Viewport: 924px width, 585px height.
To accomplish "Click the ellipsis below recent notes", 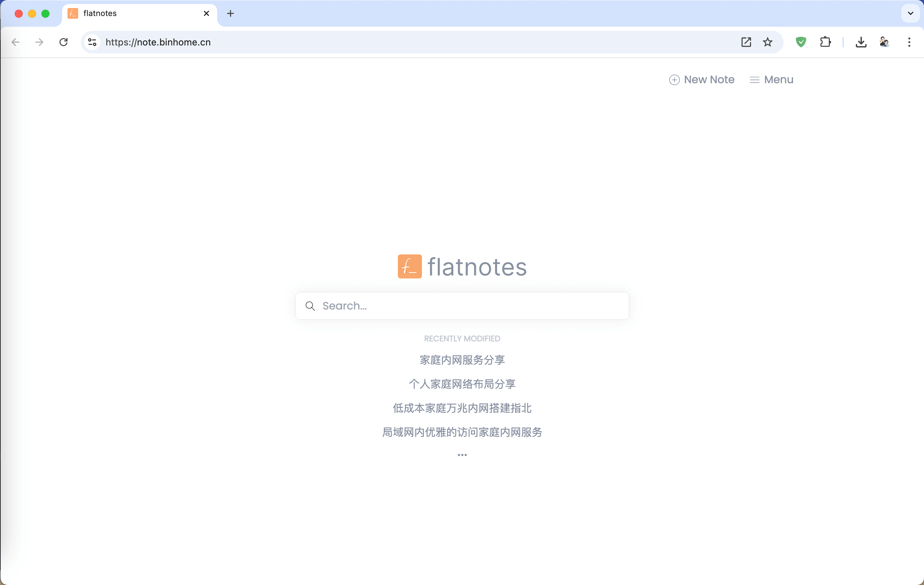I will (462, 455).
